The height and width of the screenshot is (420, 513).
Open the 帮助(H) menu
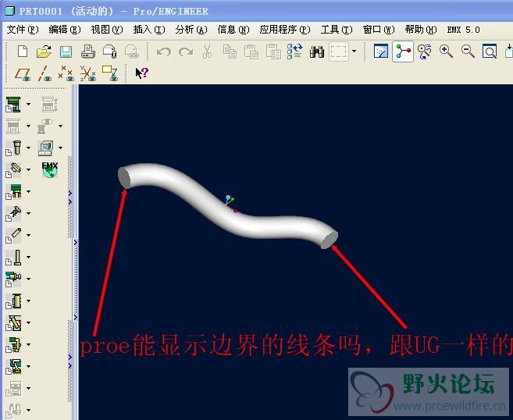pyautogui.click(x=420, y=30)
